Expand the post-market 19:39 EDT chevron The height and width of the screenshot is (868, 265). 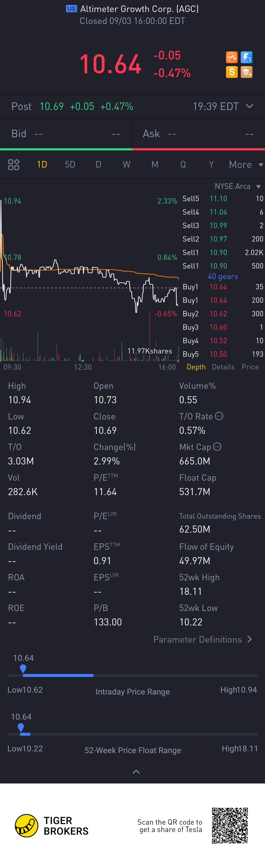point(250,106)
